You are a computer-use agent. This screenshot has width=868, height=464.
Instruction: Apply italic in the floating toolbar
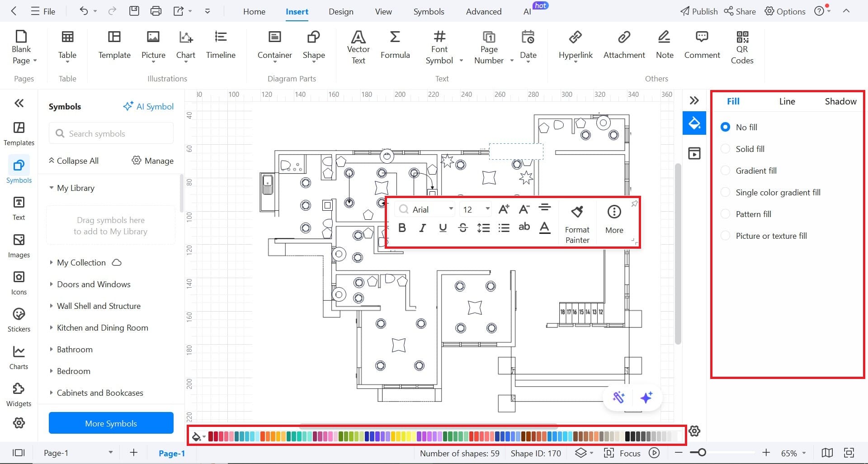[422, 228]
